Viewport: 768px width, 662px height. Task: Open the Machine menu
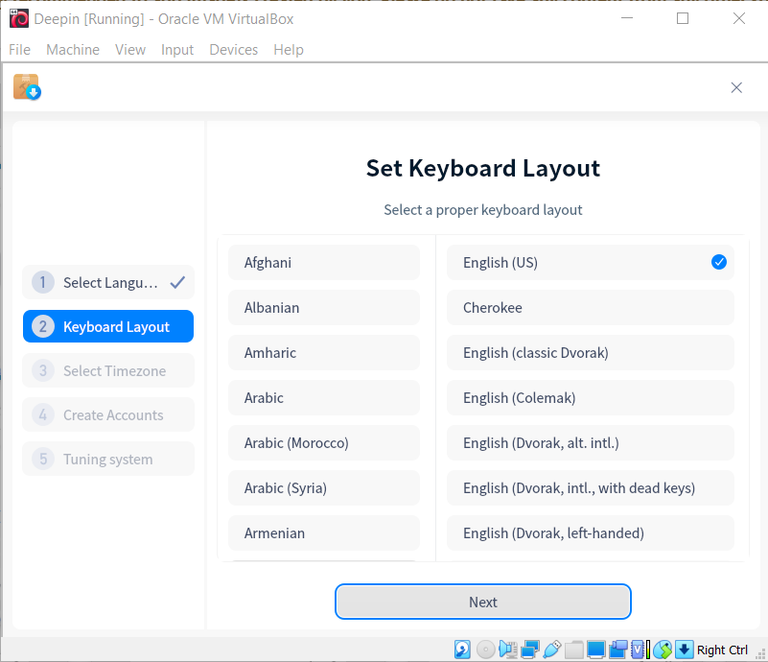73,49
